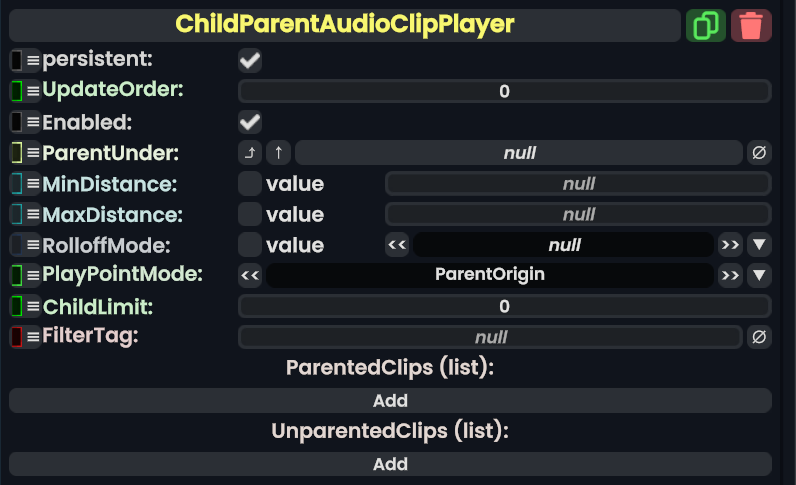
Task: Clear ParentUnder with the null icon
Action: click(759, 153)
